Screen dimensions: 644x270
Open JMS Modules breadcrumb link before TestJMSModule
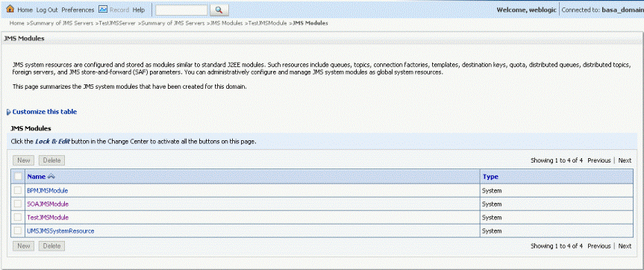click(226, 23)
